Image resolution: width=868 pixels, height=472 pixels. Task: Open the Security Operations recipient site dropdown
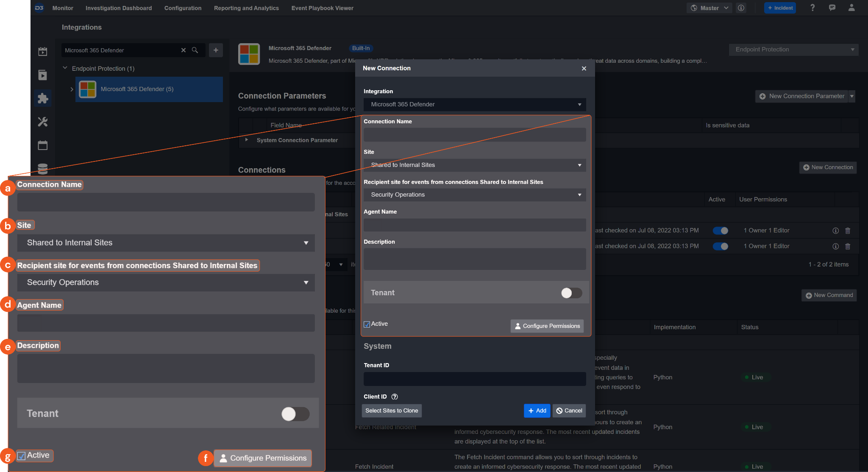[474, 194]
